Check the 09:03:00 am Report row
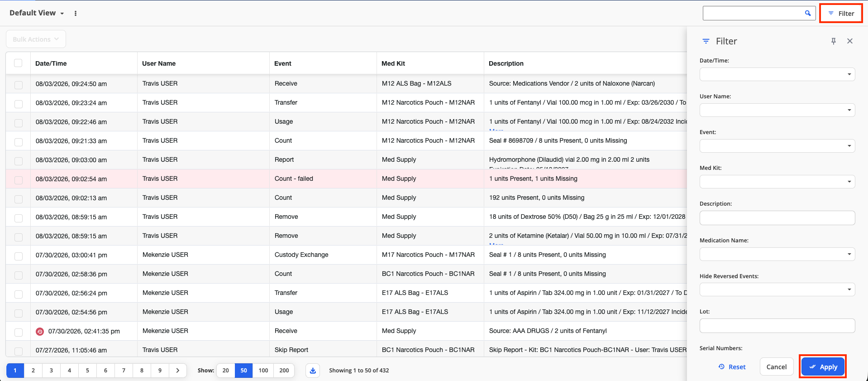This screenshot has height=381, width=868. [x=19, y=161]
